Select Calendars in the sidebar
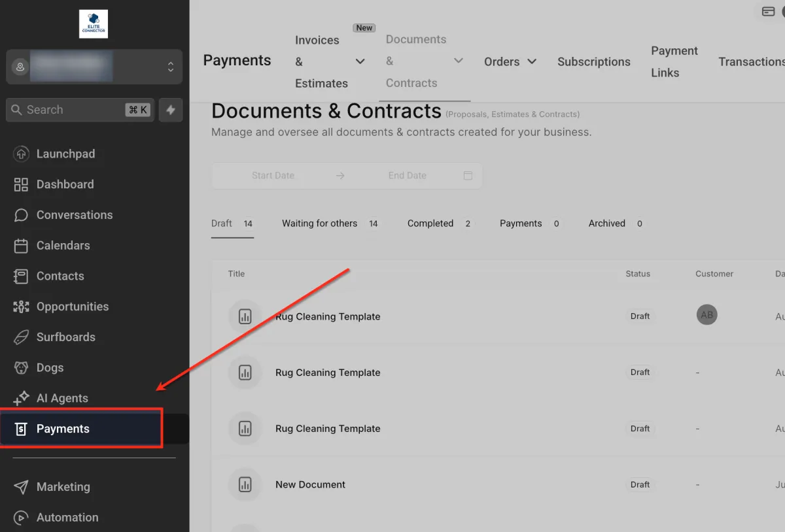The height and width of the screenshot is (532, 785). click(x=63, y=246)
